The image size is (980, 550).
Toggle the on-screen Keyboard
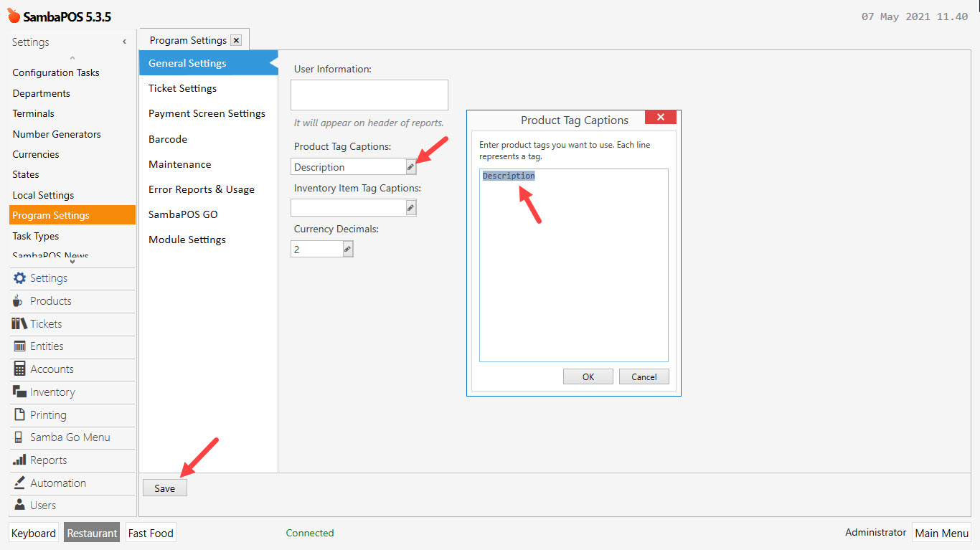(33, 533)
